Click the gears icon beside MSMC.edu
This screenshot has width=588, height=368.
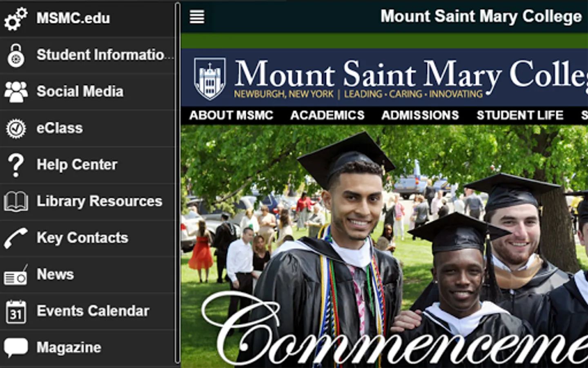point(16,19)
